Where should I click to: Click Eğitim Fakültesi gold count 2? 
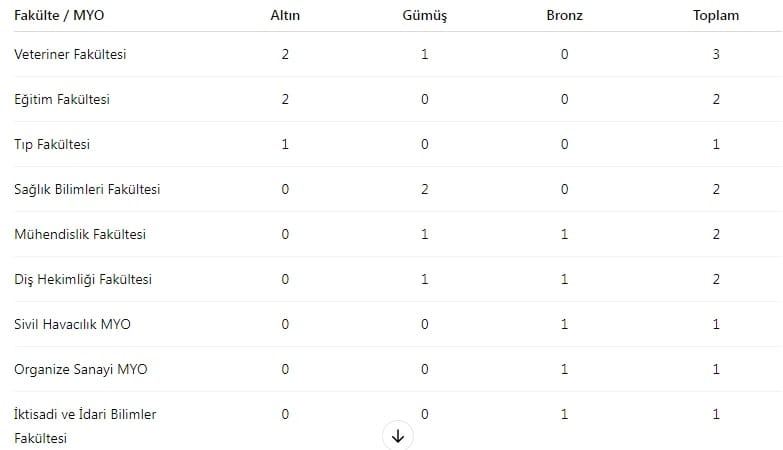pyautogui.click(x=285, y=99)
